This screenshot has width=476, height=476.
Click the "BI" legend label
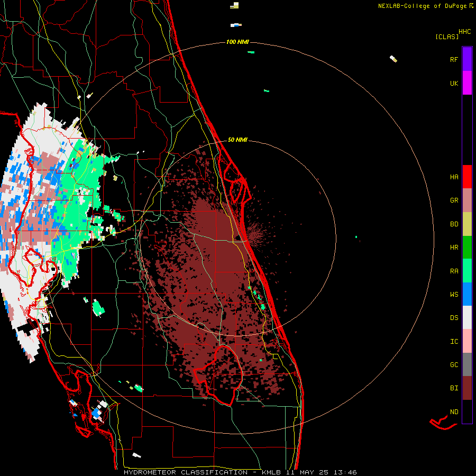pos(454,388)
